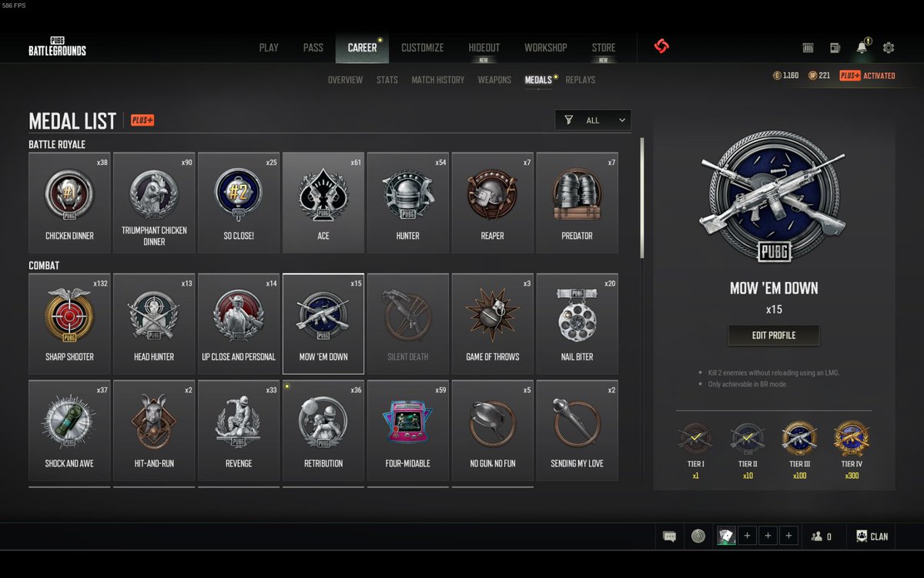The height and width of the screenshot is (578, 924).
Task: Click the Tier II medal icon
Action: 746,438
